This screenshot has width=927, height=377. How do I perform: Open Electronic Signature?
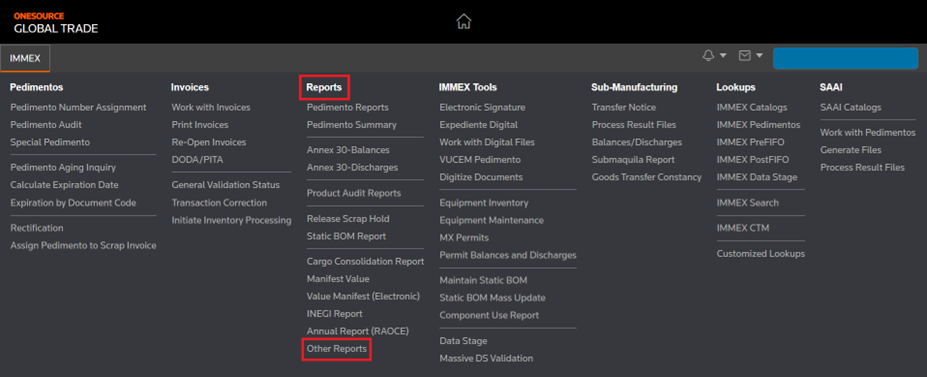point(482,108)
